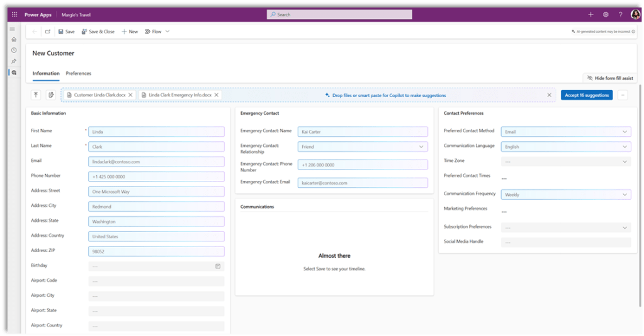Viewport: 644px width, 336px height.
Task: Open form in new window icon
Action: (x=48, y=32)
